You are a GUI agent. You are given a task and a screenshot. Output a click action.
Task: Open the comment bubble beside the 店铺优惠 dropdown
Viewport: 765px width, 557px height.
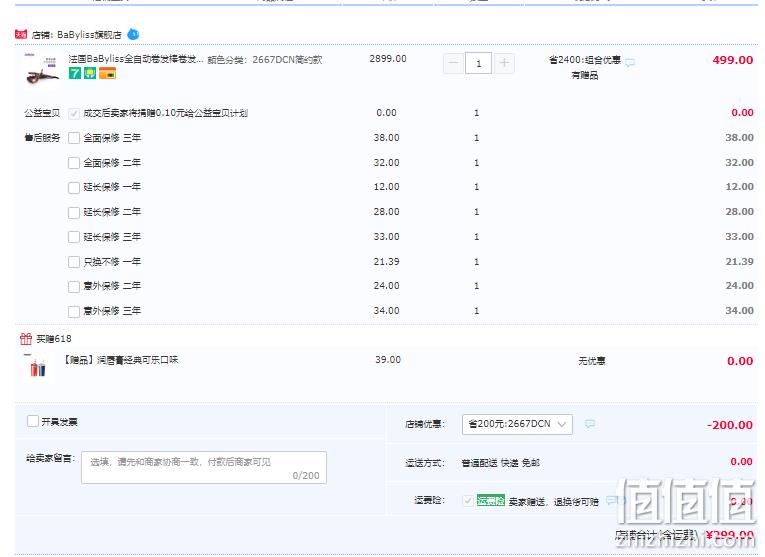590,424
